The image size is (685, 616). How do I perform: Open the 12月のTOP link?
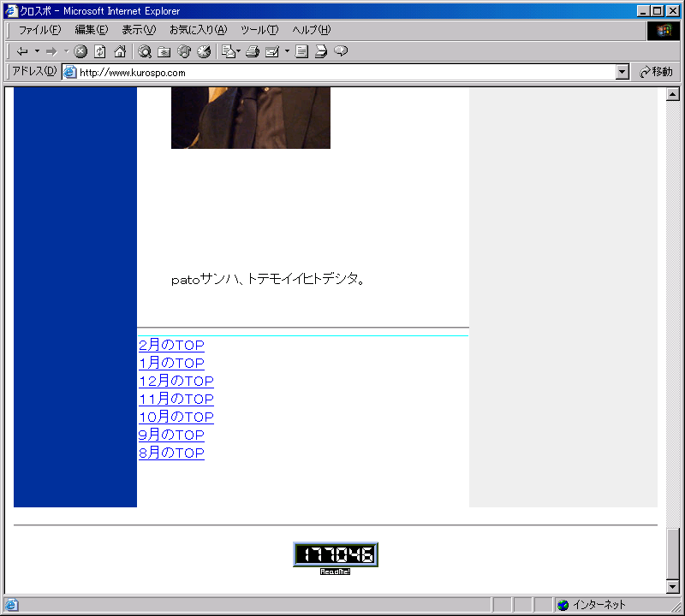click(176, 381)
